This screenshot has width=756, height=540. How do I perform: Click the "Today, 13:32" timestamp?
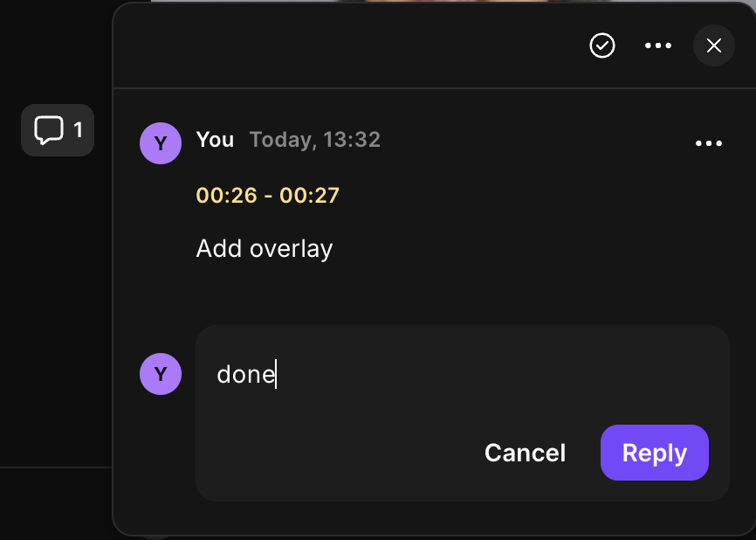tap(315, 140)
